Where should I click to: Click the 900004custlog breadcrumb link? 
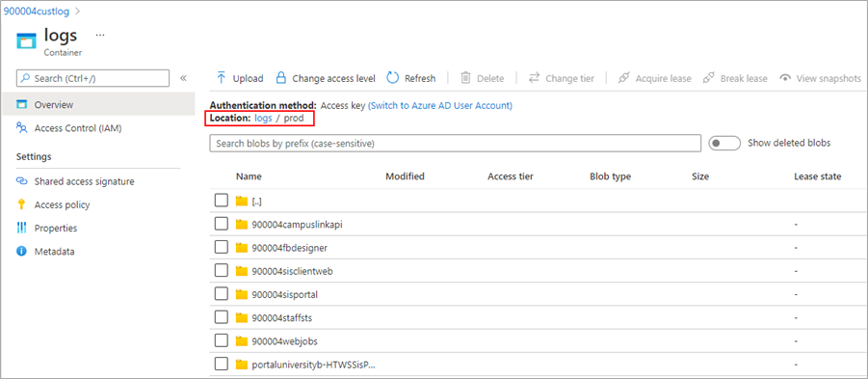pyautogui.click(x=37, y=10)
